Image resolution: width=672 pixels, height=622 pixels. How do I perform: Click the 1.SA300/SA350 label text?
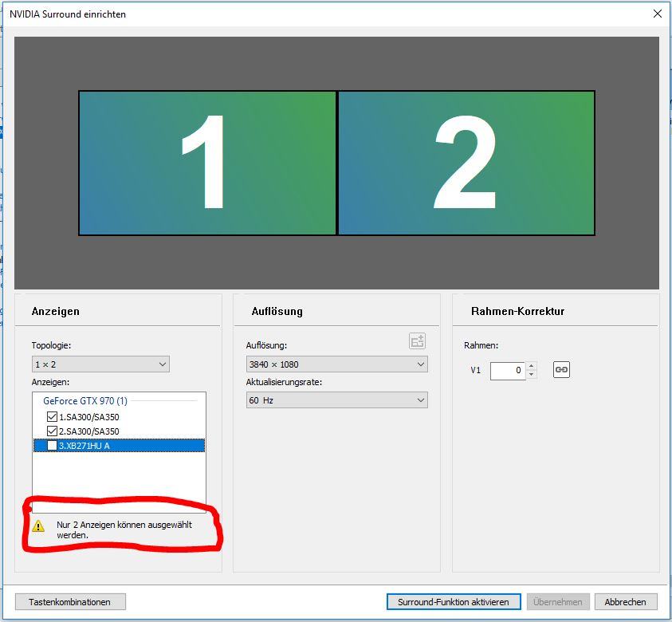coord(89,417)
